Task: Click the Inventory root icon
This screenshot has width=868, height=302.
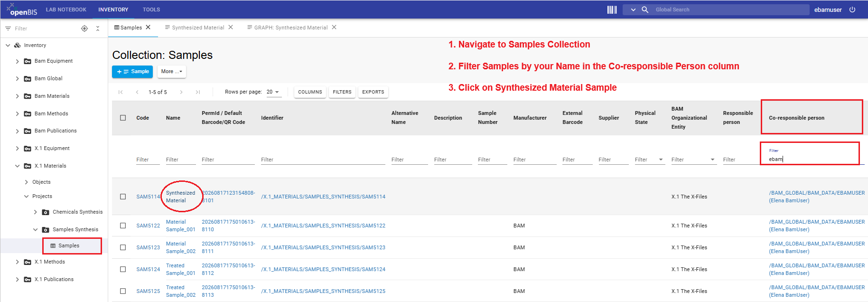Action: pyautogui.click(x=18, y=45)
